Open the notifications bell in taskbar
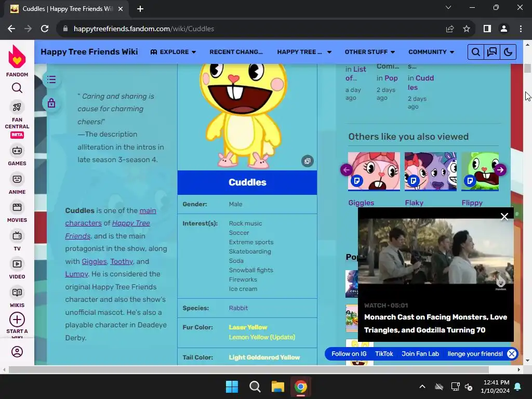 pyautogui.click(x=518, y=387)
